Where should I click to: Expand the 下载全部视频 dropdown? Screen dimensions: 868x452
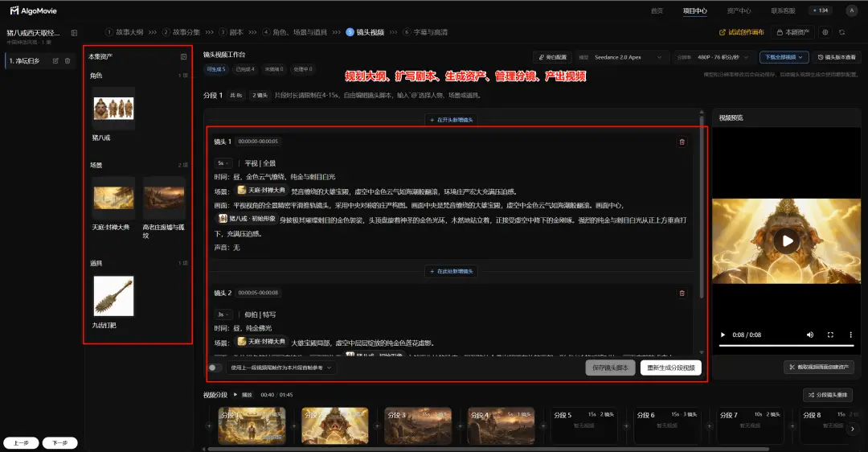(x=784, y=57)
